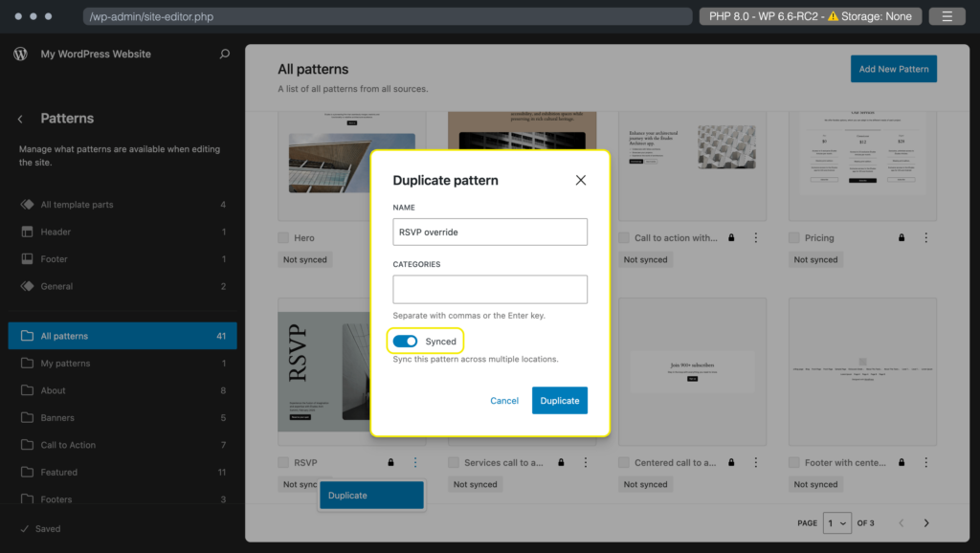Click the Header layout icon
980x553 pixels.
pos(27,232)
